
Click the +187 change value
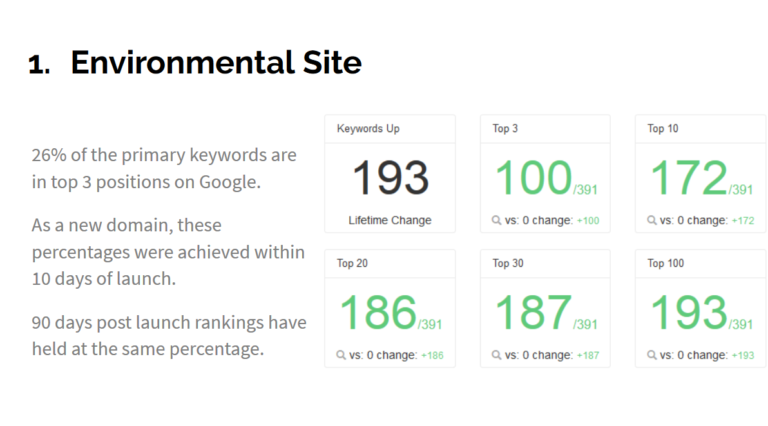587,356
